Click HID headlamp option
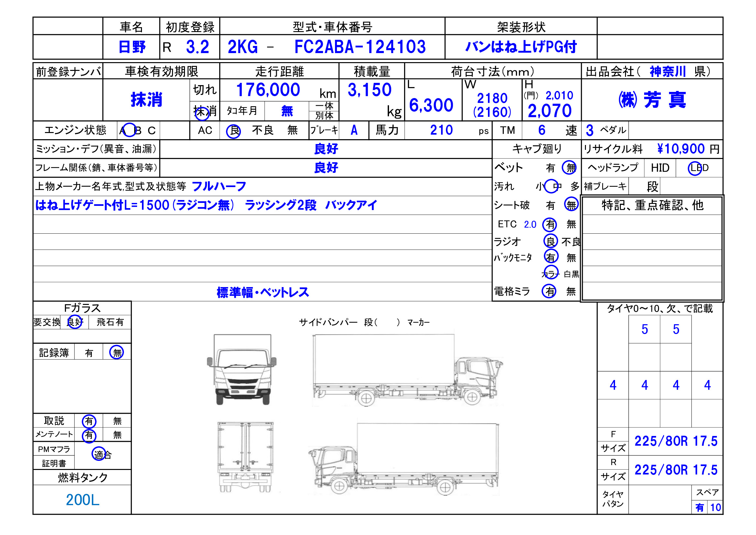 [x=660, y=168]
